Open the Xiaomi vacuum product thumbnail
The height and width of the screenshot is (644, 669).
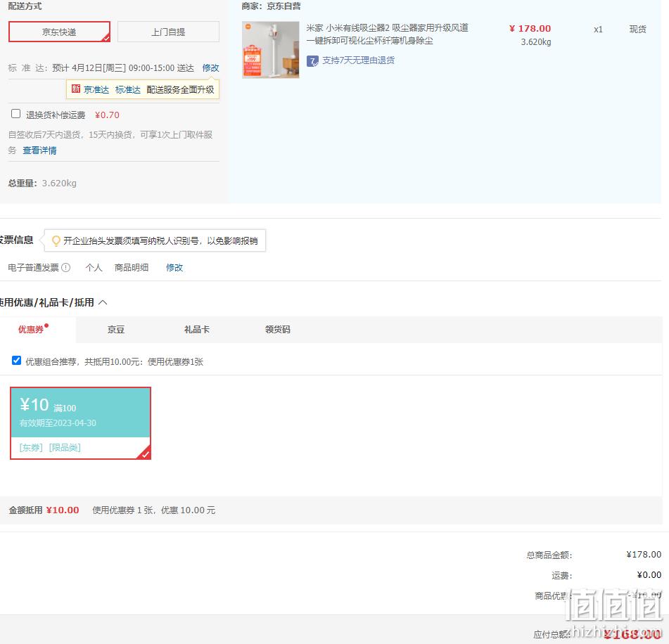pos(271,50)
